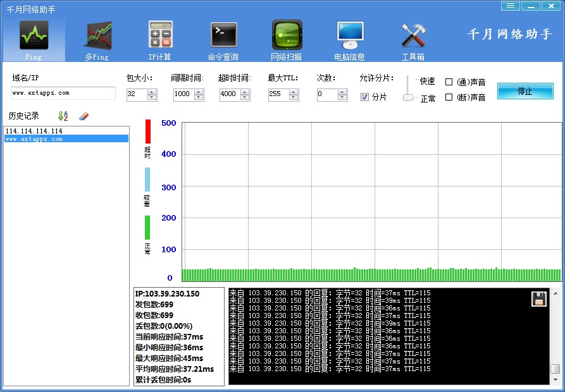Clear history with the eraser icon
The width and height of the screenshot is (565, 392).
click(84, 116)
